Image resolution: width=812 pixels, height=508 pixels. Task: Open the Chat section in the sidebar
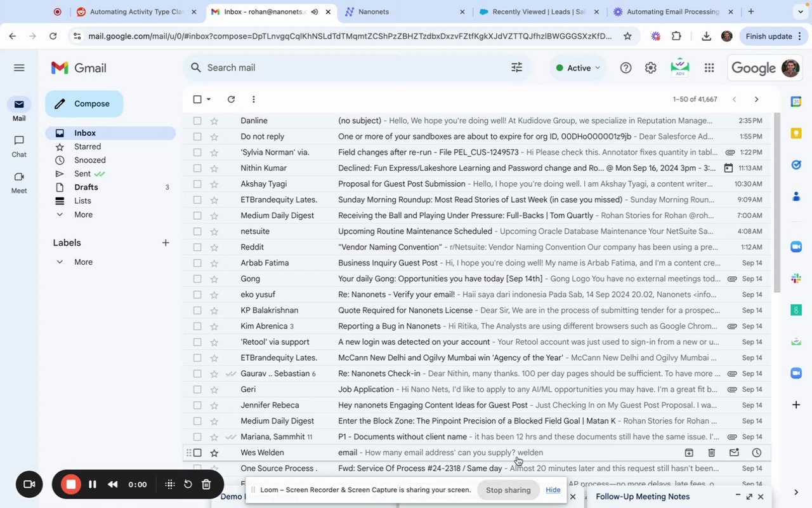[x=19, y=145]
